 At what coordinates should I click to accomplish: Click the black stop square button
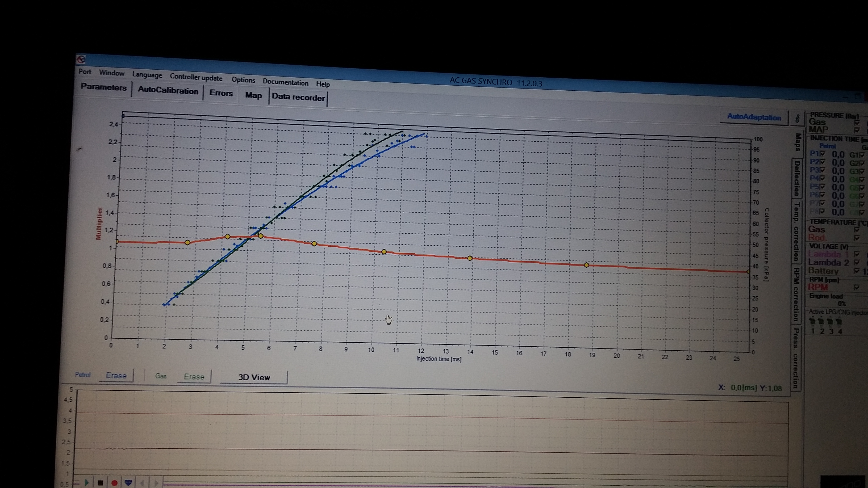[x=100, y=483]
